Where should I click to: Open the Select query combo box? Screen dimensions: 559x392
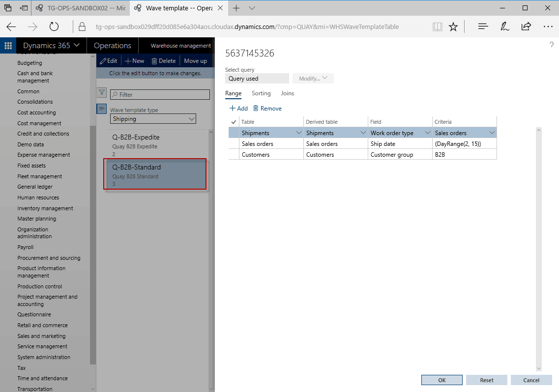tap(257, 79)
